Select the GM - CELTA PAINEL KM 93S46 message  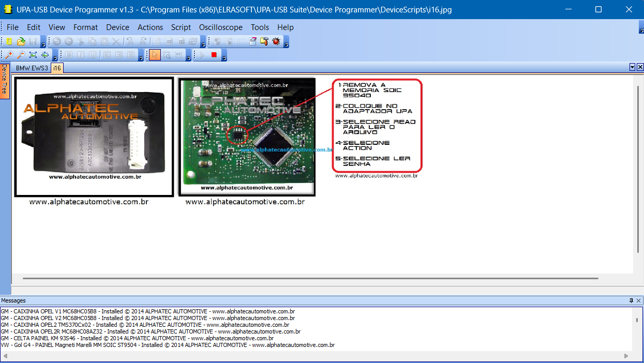coord(137,338)
